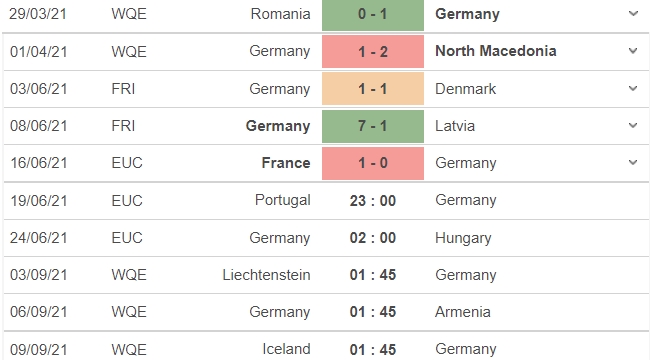Click the red 1 - 0 score box

(373, 163)
